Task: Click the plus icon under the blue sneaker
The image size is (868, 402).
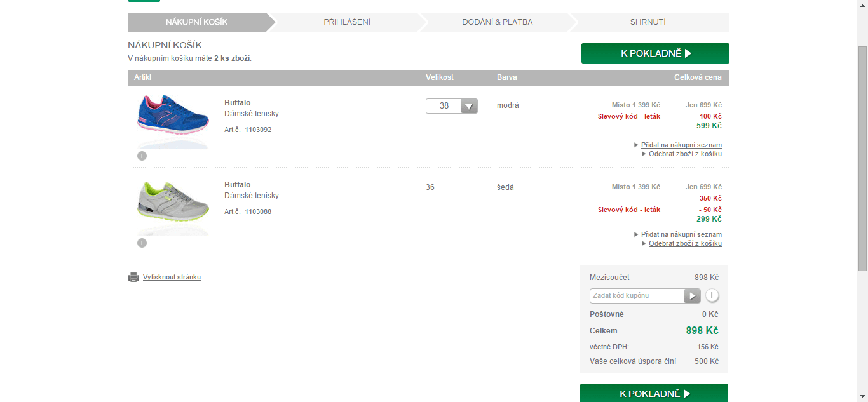Action: coord(142,156)
